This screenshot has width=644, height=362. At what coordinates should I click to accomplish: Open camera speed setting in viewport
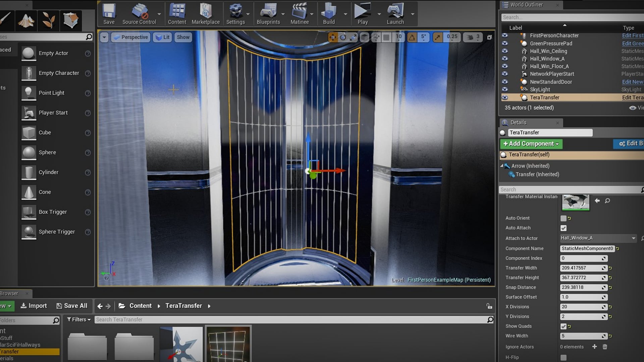coord(473,37)
